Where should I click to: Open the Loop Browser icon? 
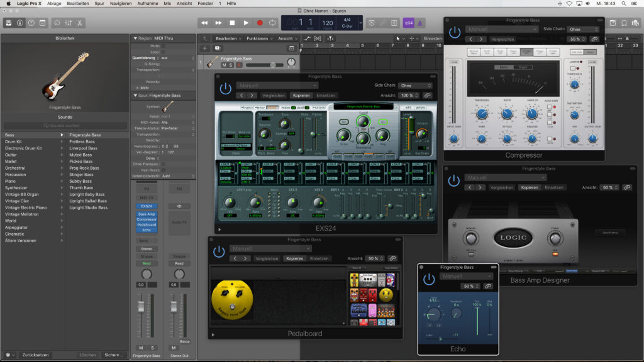pyautogui.click(x=625, y=23)
